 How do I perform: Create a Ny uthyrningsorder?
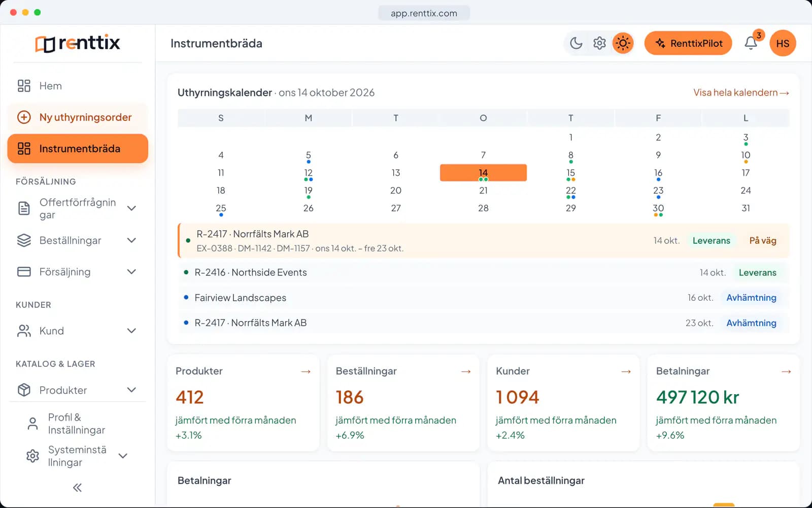pos(78,117)
